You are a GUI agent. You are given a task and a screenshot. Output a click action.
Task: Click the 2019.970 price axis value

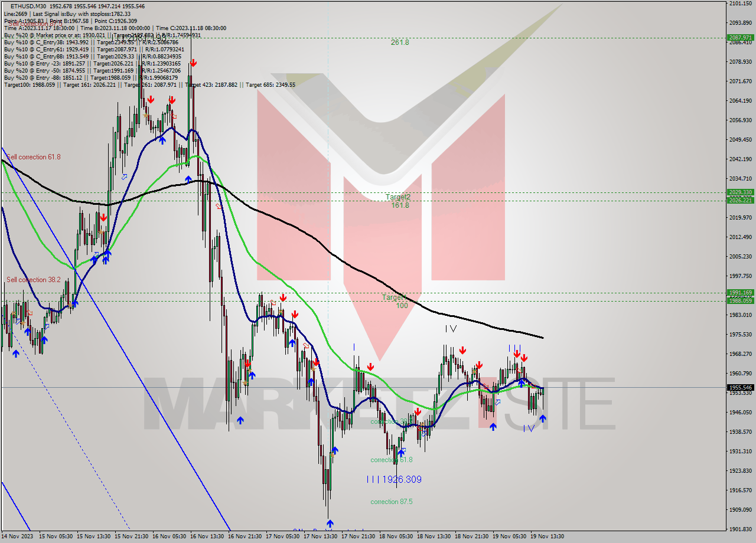click(740, 218)
